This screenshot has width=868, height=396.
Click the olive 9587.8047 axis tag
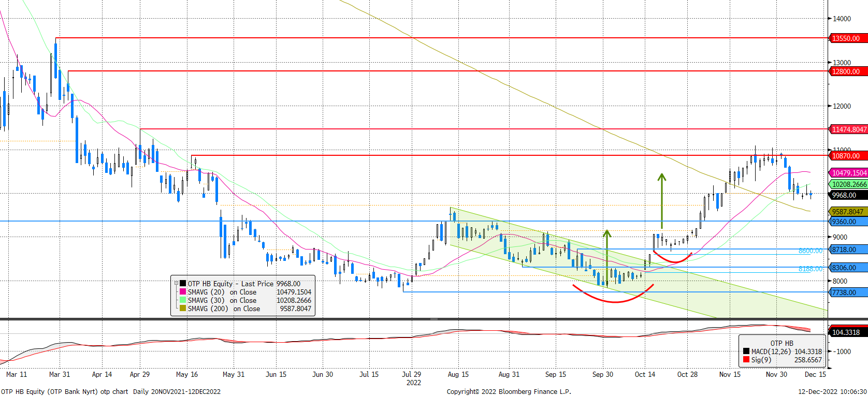(x=848, y=212)
